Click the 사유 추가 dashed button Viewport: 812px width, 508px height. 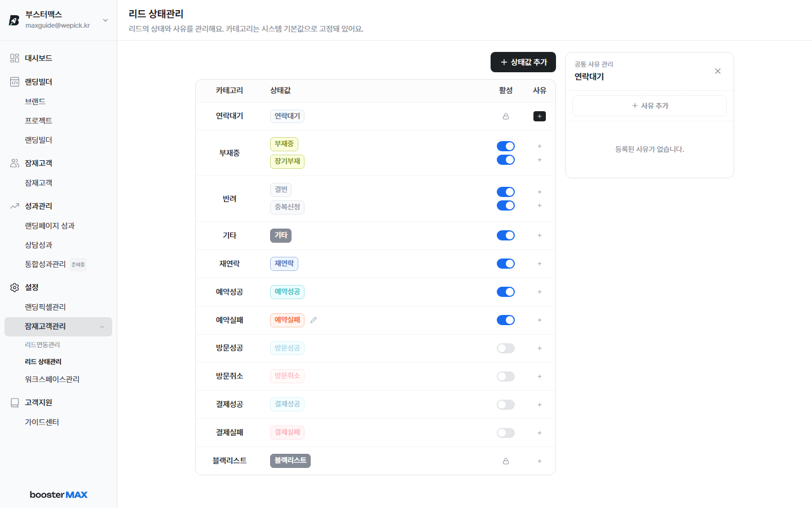tap(650, 106)
